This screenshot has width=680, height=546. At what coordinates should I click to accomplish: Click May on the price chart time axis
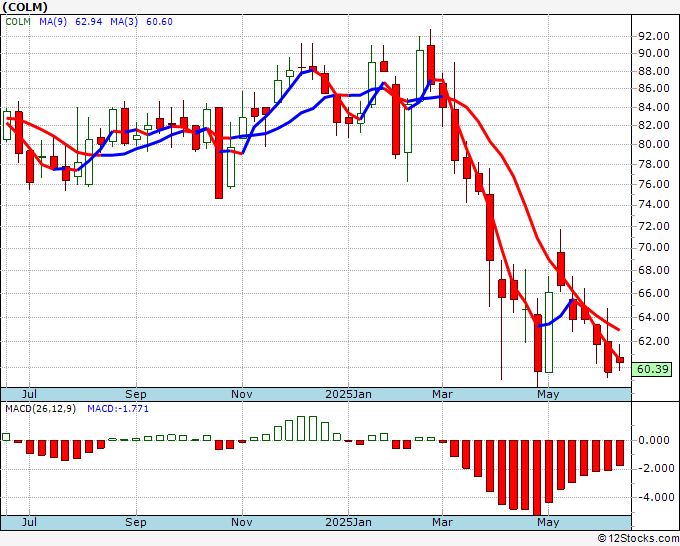click(x=548, y=394)
